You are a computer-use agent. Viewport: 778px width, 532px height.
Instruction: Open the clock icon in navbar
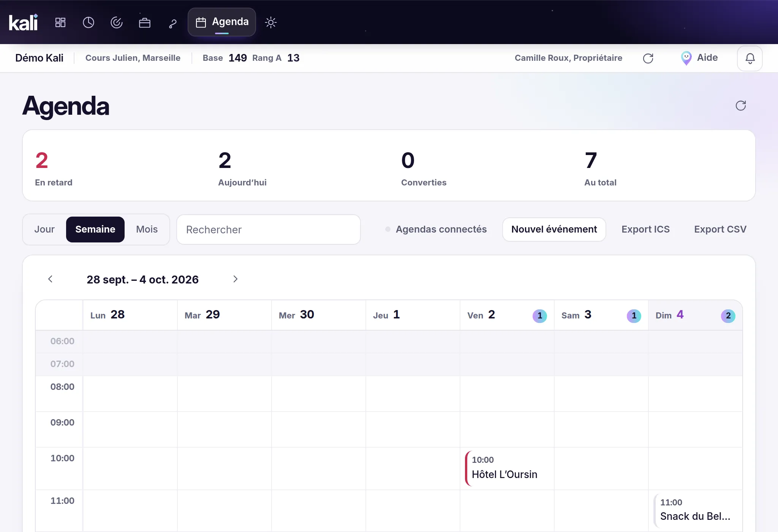[x=89, y=22]
